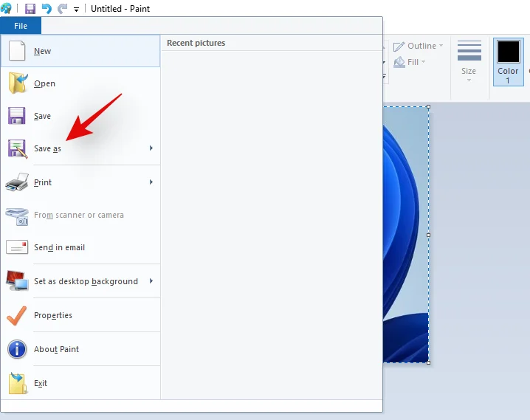The image size is (530, 420).
Task: Click the top-right canvas selection handle
Action: click(x=429, y=107)
